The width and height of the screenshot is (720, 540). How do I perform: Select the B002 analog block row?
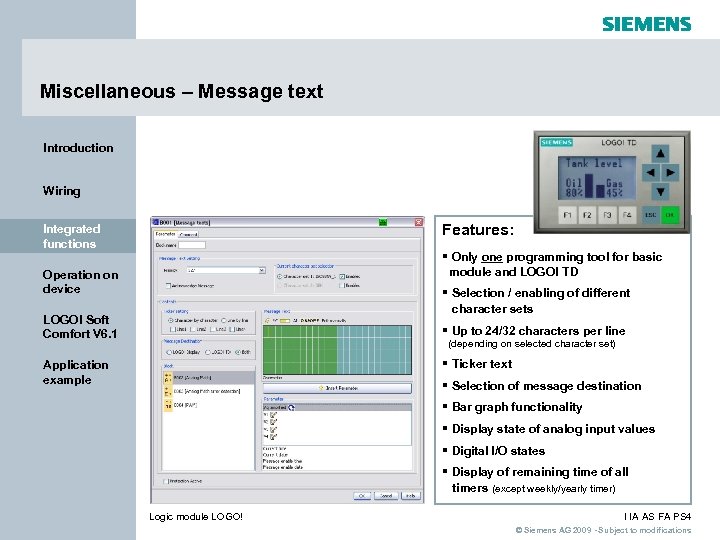click(x=209, y=377)
